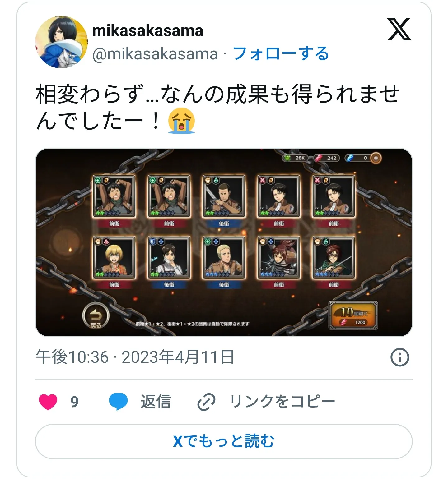
Task: Open mikasakasama profile avatar
Action: 61,42
